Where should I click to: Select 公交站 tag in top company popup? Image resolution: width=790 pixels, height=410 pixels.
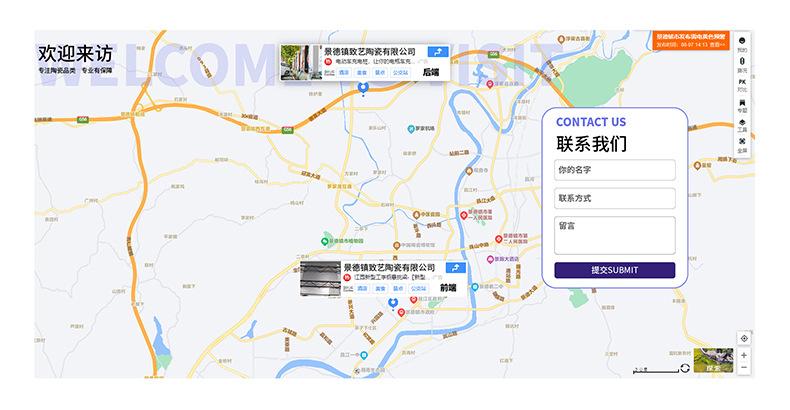[401, 73]
